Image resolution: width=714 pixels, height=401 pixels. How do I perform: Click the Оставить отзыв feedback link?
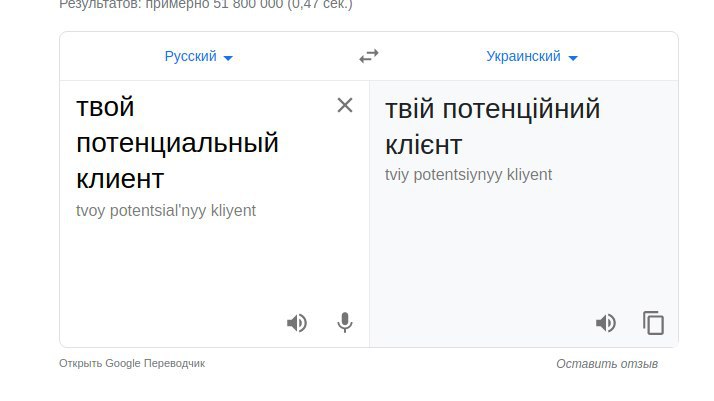[x=607, y=364]
